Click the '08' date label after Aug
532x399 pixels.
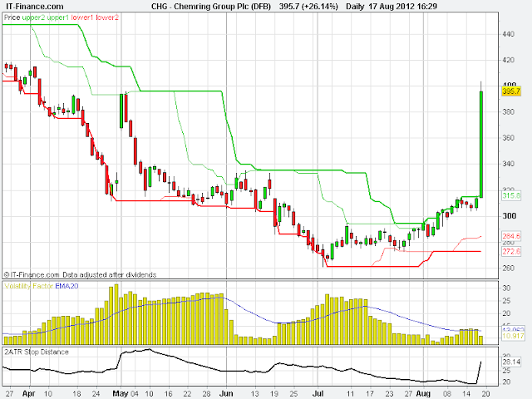point(447,393)
